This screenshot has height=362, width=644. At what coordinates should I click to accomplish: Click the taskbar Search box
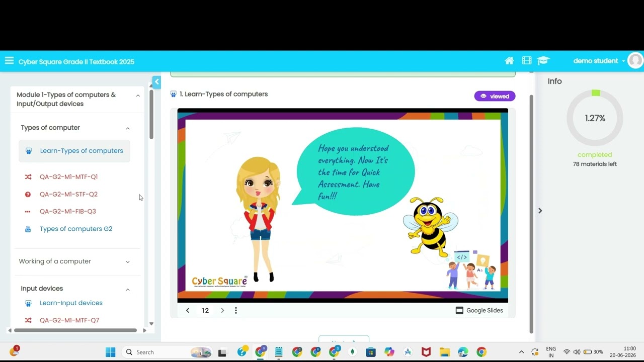pos(169,352)
